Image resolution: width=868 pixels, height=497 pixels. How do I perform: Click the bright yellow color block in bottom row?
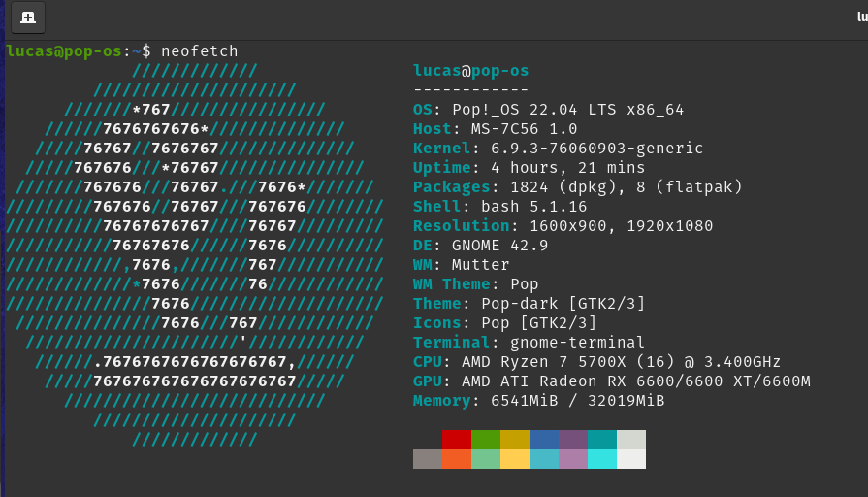coord(515,459)
